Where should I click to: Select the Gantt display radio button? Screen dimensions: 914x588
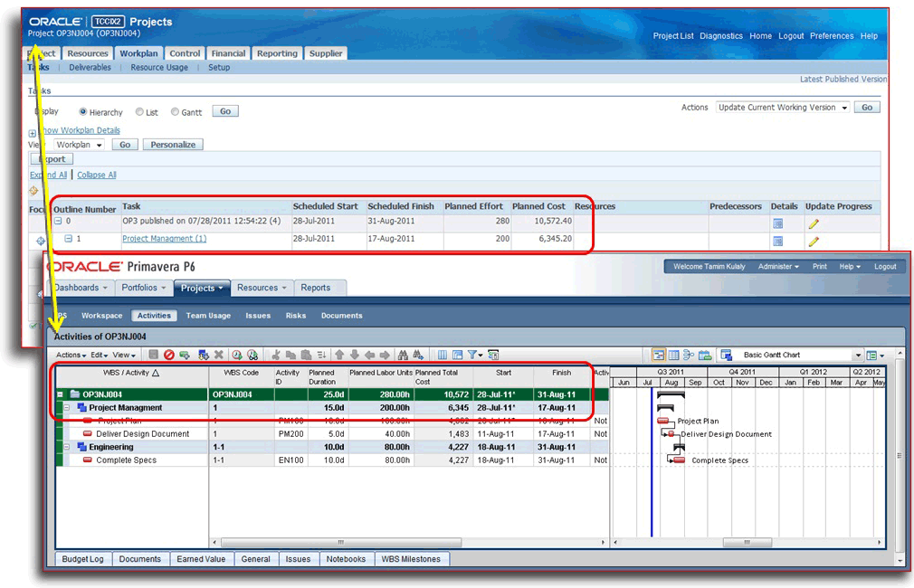[x=175, y=112]
